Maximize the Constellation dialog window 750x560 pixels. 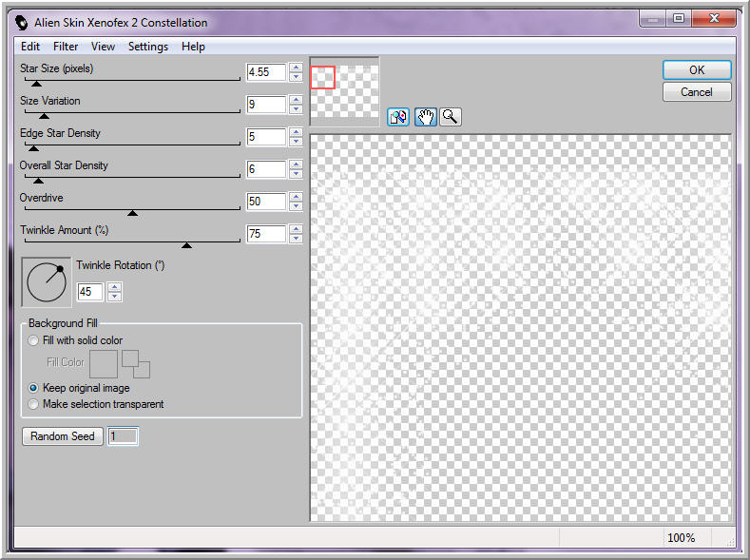(x=679, y=18)
